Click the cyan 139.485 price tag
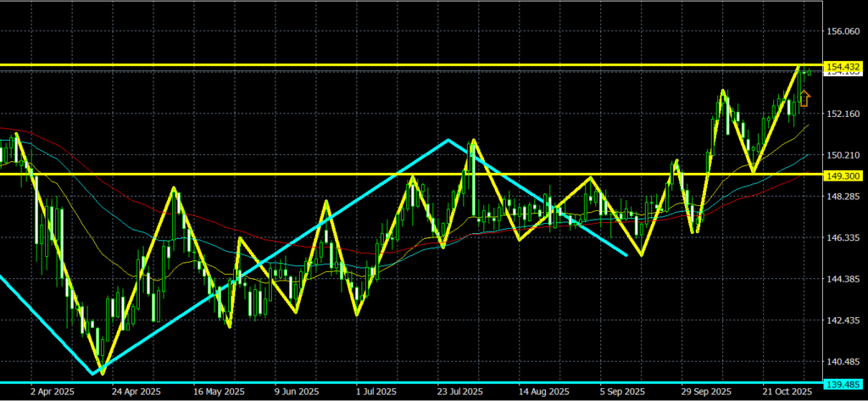The width and height of the screenshot is (868, 401). 841,384
